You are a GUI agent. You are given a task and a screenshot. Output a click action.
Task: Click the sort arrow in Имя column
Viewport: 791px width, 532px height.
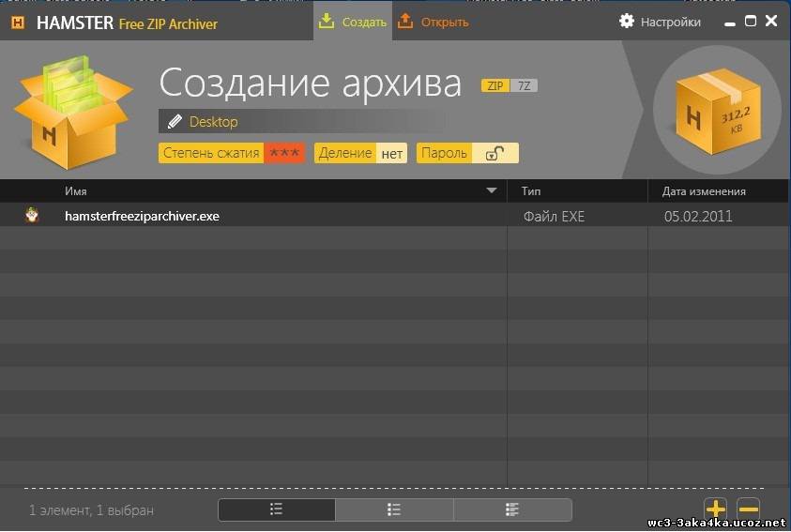492,191
